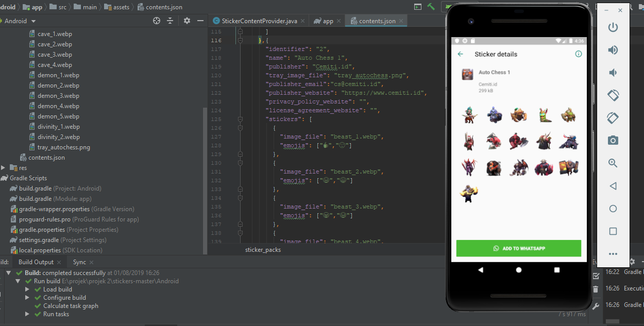Select demon_3.webp in the tree

click(x=54, y=96)
